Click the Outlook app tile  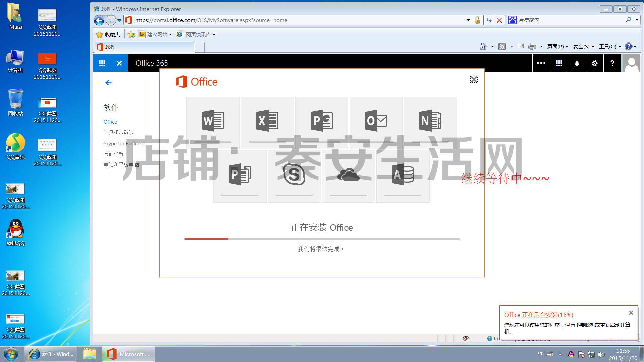point(376,122)
